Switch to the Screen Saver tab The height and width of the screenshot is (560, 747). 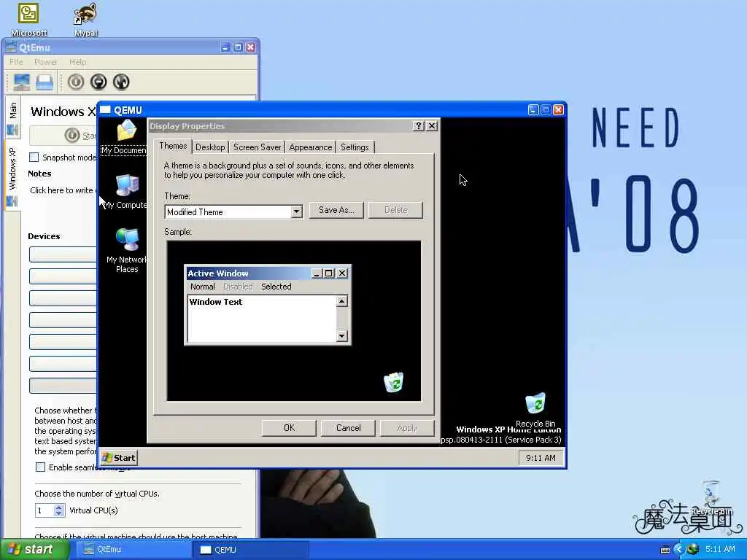(x=258, y=147)
